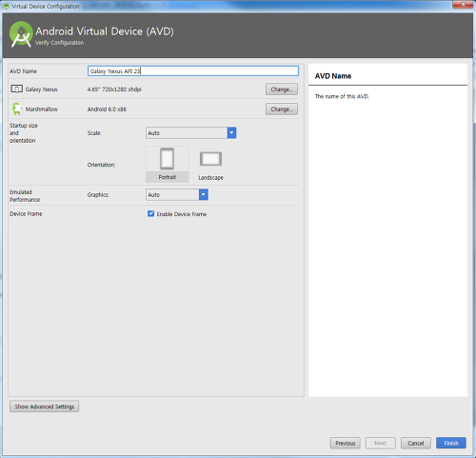This screenshot has height=458, width=476.
Task: Click the 'Verify Configuration' subtitle
Action: pyautogui.click(x=59, y=43)
